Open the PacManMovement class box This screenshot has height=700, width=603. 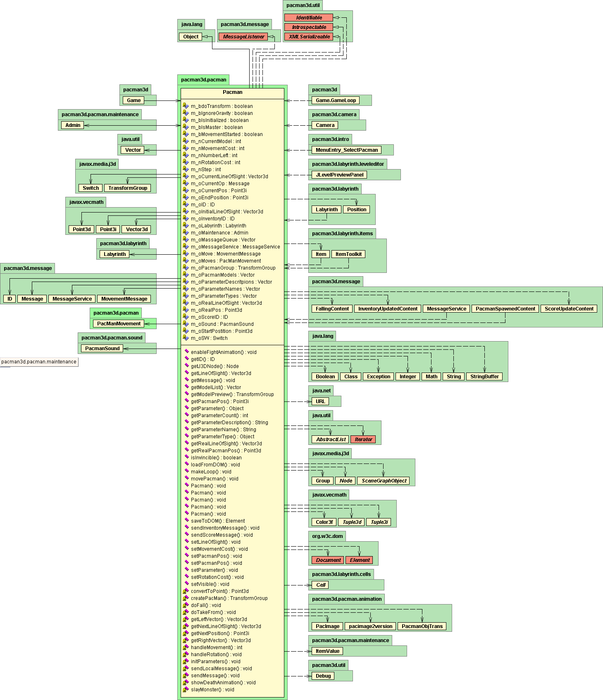click(119, 324)
